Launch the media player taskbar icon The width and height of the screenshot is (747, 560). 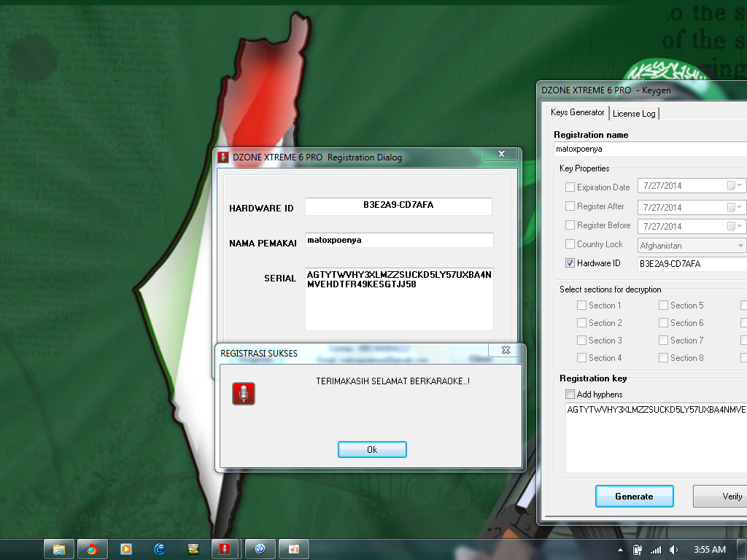[x=125, y=550]
